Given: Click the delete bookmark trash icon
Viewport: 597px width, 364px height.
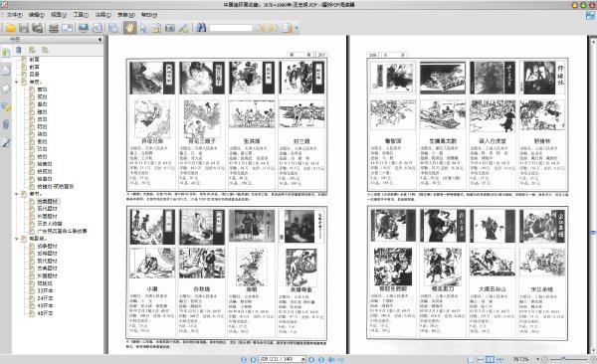Looking at the screenshot, I should [x=19, y=50].
